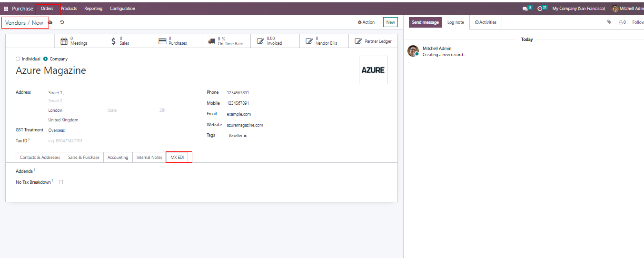Open the conversations chat bubble icon
This screenshot has width=644, height=258.
525,9
